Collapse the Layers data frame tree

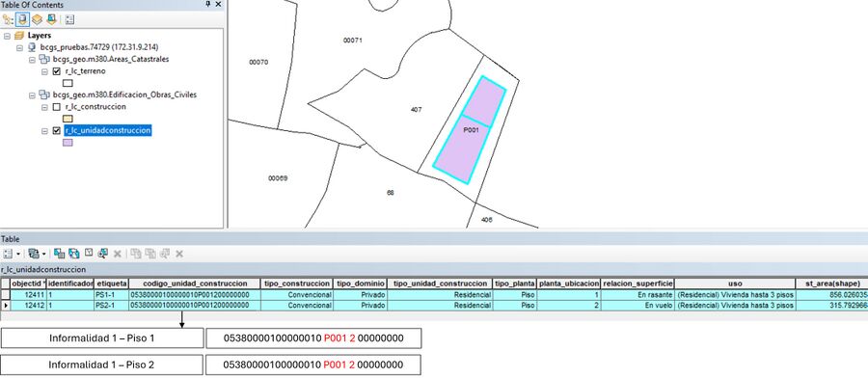point(7,36)
